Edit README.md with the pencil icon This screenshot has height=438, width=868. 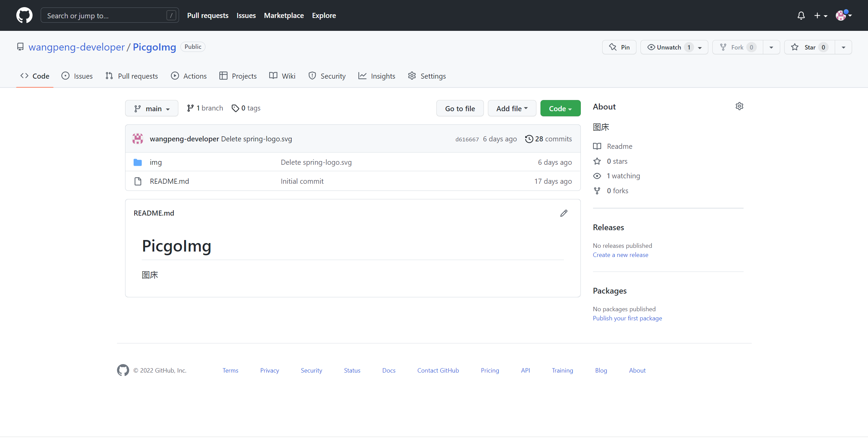[564, 213]
